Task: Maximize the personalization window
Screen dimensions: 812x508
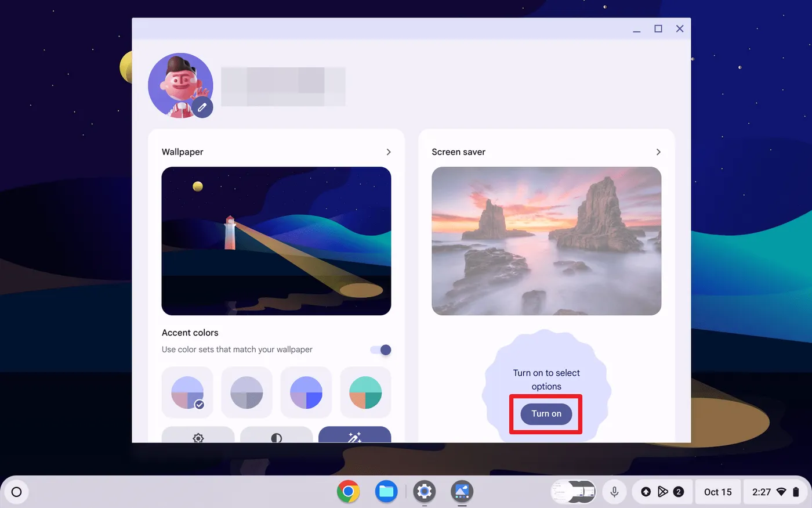Action: click(x=658, y=29)
